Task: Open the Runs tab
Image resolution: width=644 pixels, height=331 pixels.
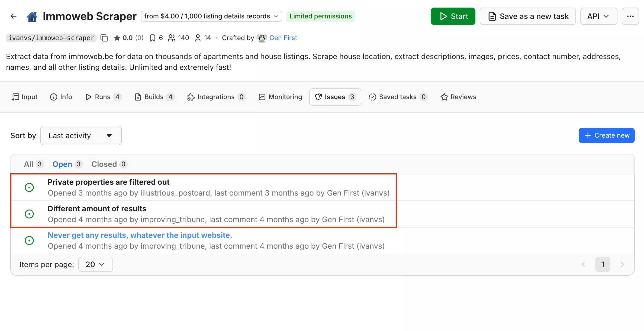Action: click(103, 97)
